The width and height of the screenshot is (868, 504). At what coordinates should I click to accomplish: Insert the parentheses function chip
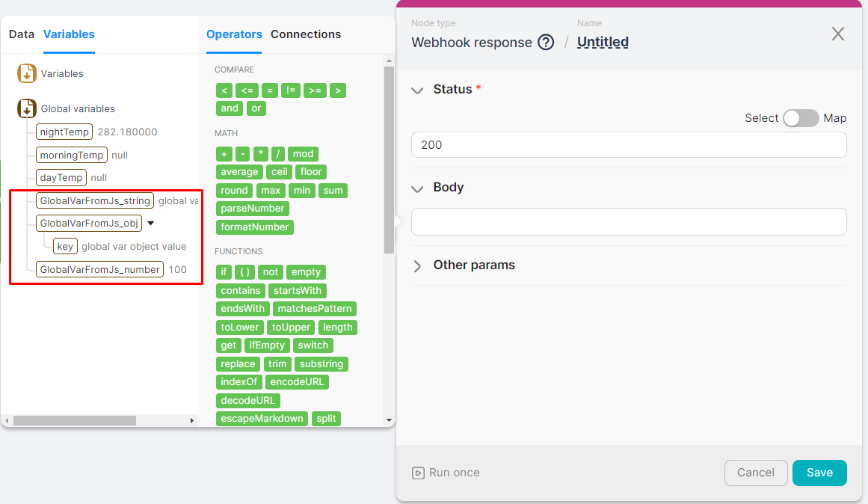coord(245,272)
